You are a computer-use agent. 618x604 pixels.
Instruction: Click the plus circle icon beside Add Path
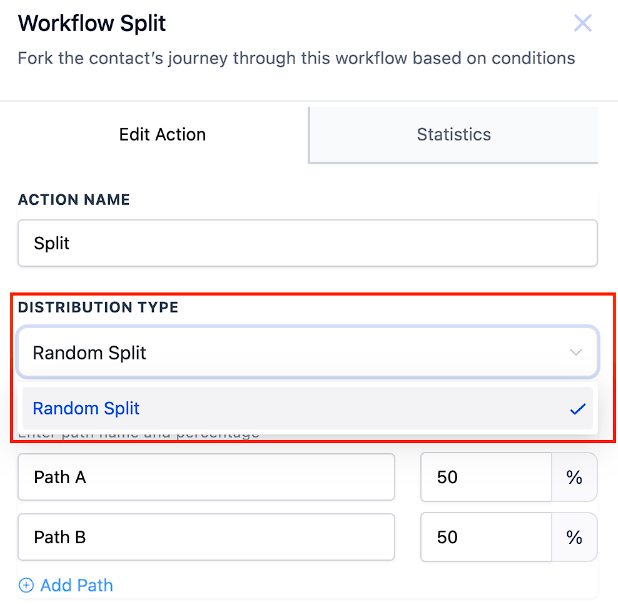click(x=26, y=585)
